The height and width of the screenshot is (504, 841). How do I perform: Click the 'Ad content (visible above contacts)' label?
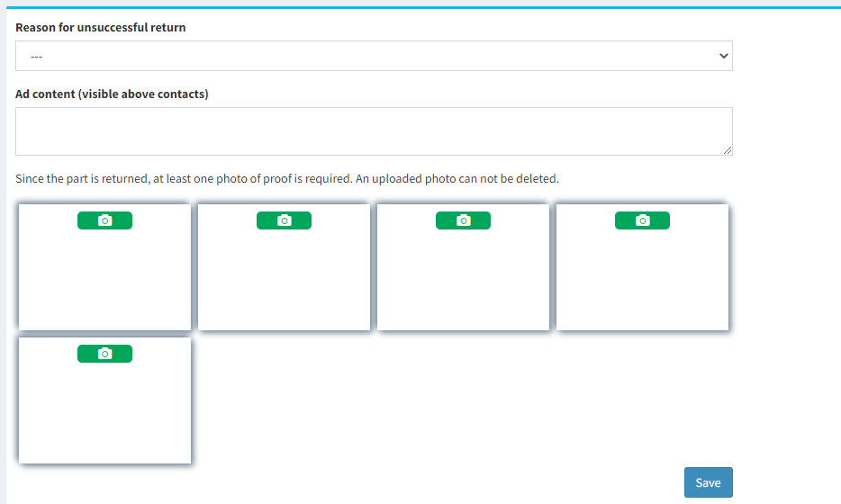tap(112, 94)
